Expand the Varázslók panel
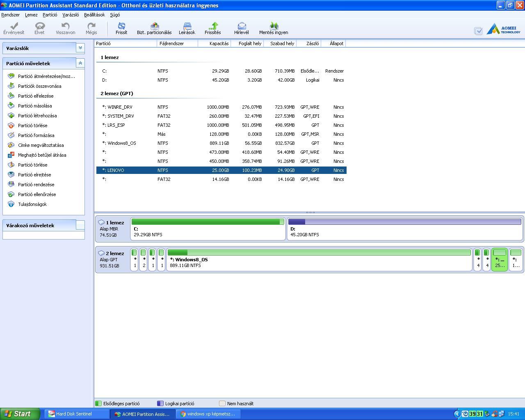 click(80, 48)
